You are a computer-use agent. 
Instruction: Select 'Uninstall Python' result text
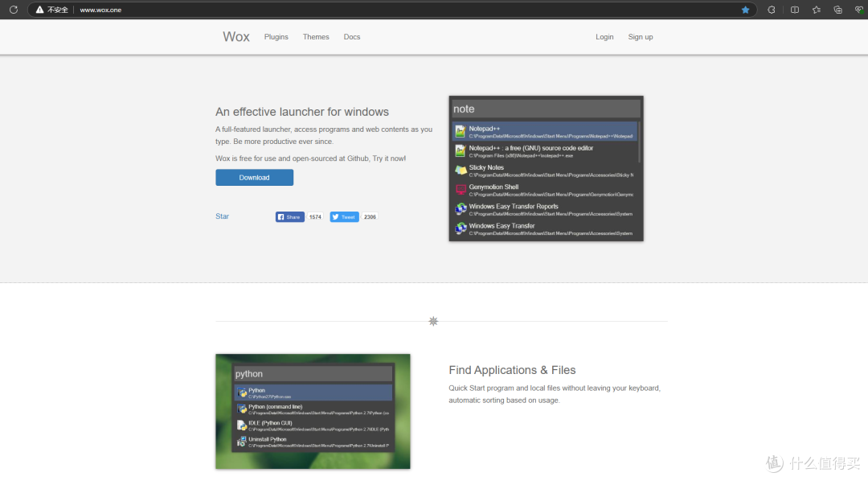coord(268,439)
